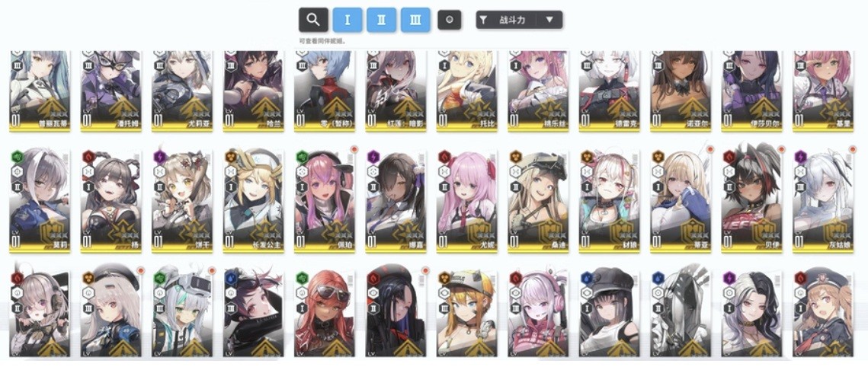Click the fire element icon on 杨's card
The image size is (868, 373).
[88, 156]
